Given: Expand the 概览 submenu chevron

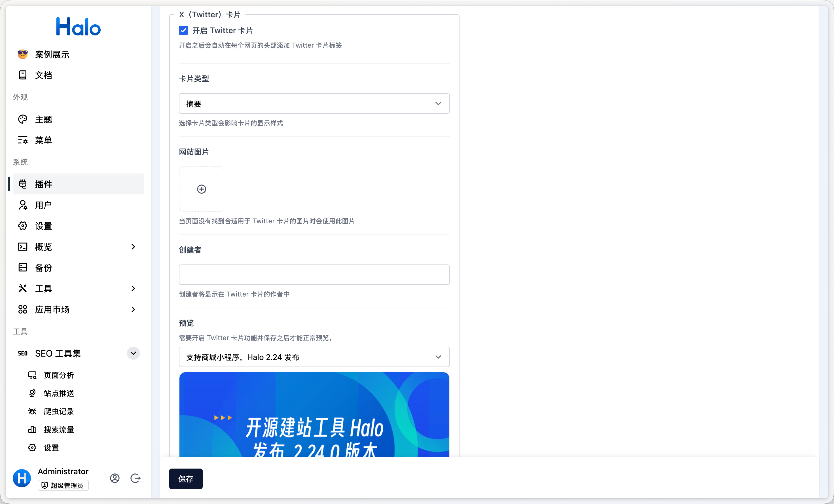Looking at the screenshot, I should pyautogui.click(x=133, y=247).
